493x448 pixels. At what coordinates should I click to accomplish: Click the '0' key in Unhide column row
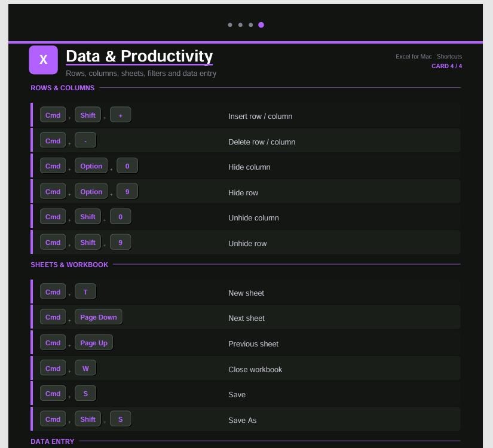click(x=121, y=217)
